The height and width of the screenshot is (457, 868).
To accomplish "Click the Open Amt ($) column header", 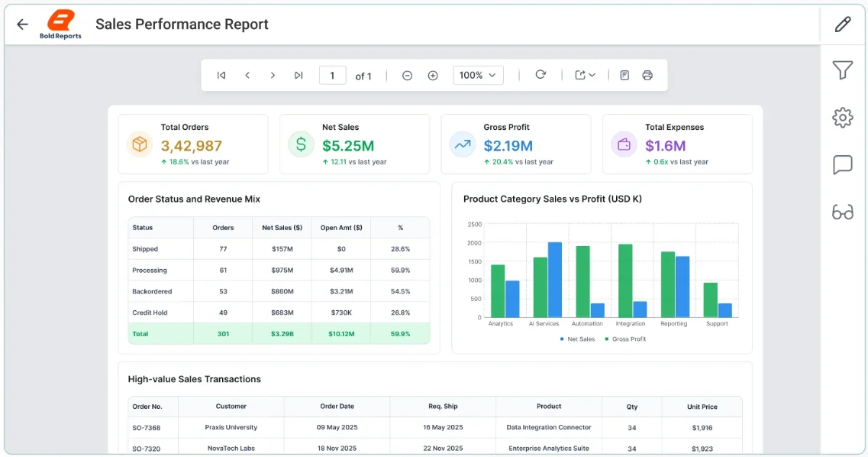I will pos(341,228).
